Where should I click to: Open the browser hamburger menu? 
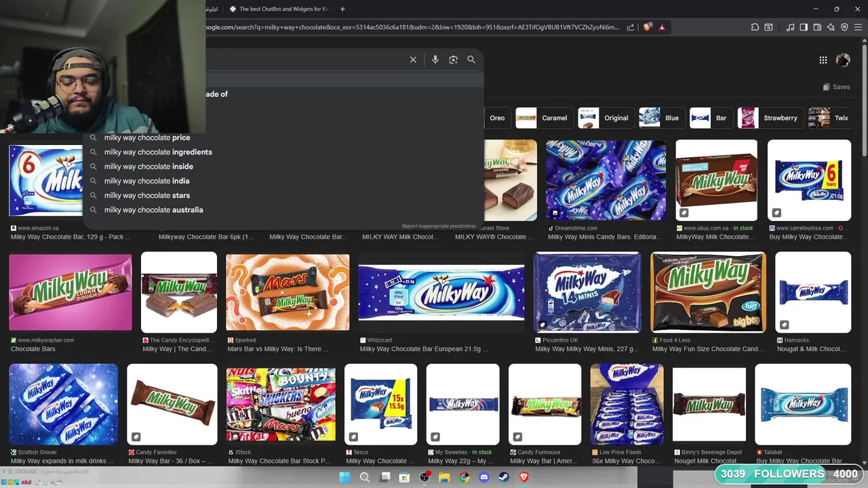[x=858, y=27]
